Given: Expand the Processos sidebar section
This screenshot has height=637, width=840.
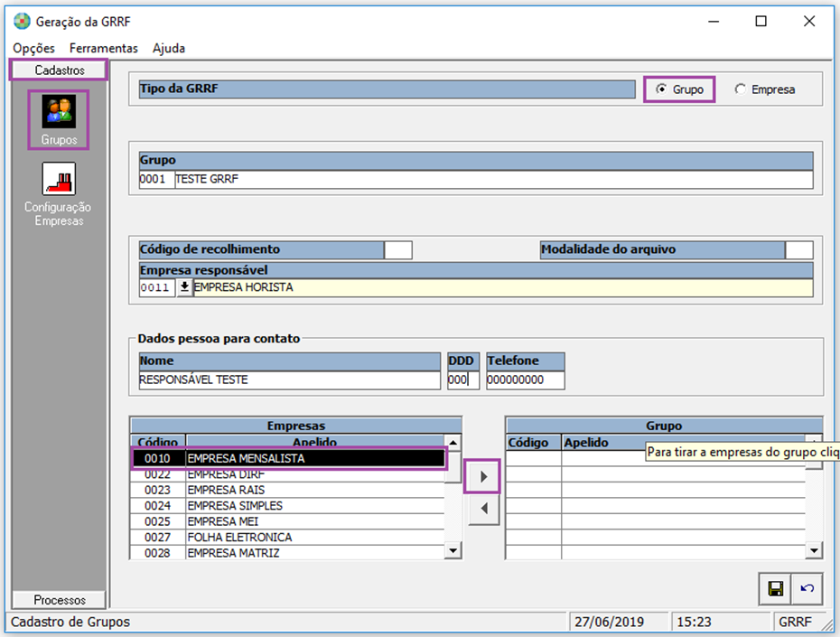Looking at the screenshot, I should point(60,600).
